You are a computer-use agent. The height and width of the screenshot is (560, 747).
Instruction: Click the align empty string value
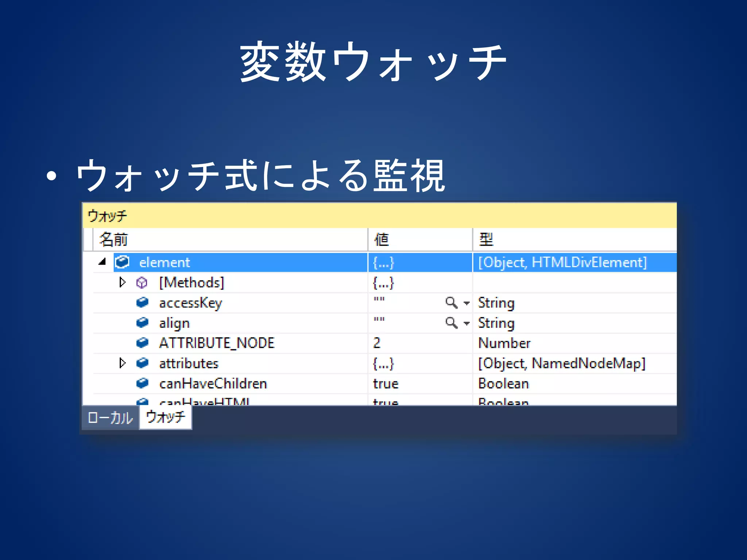(379, 319)
